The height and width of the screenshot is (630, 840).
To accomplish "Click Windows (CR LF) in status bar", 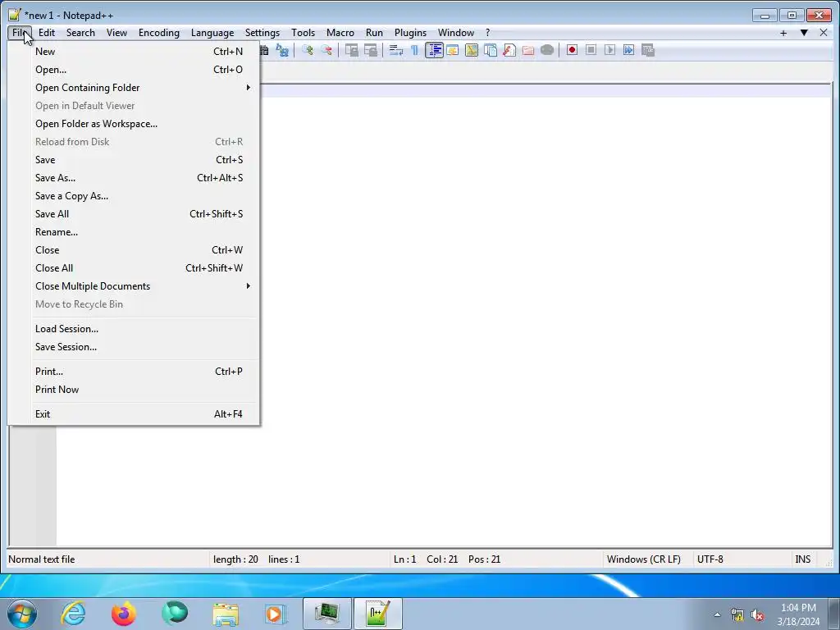I will pos(644,559).
